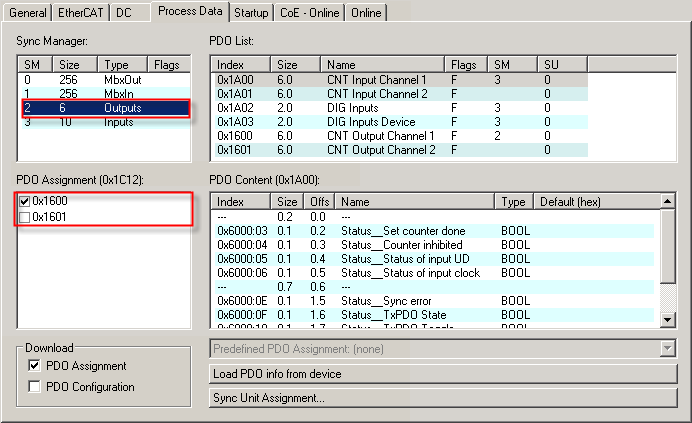692x423 pixels.
Task: Select PDO 0x1A03 DIG Inputs Device
Action: (401, 122)
